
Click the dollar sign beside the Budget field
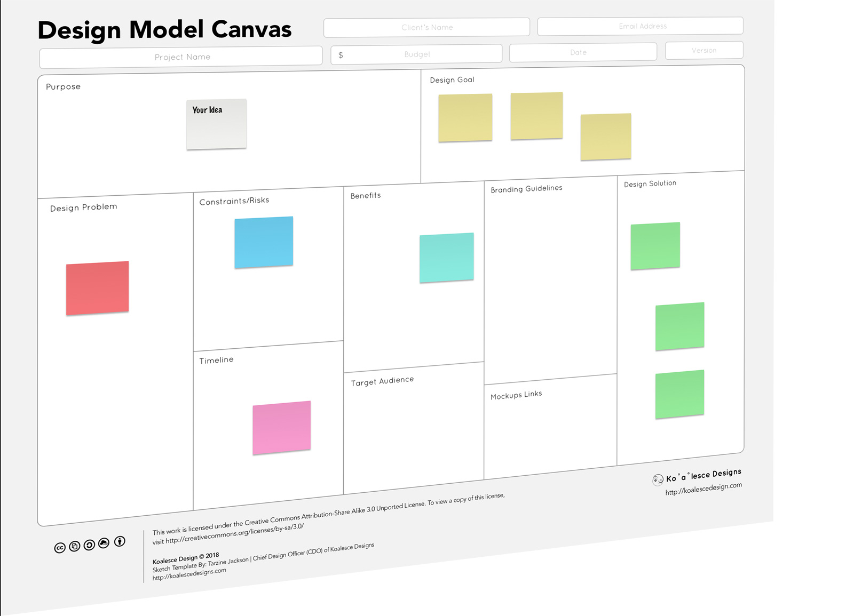point(341,54)
